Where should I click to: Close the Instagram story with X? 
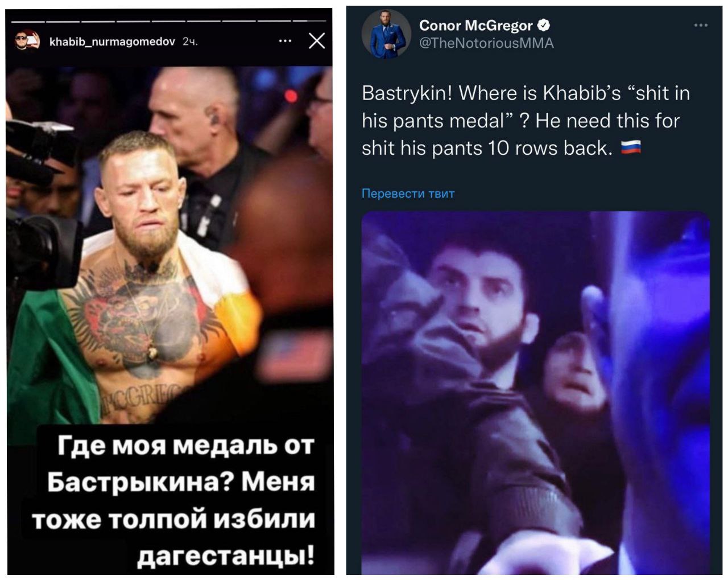tap(317, 41)
